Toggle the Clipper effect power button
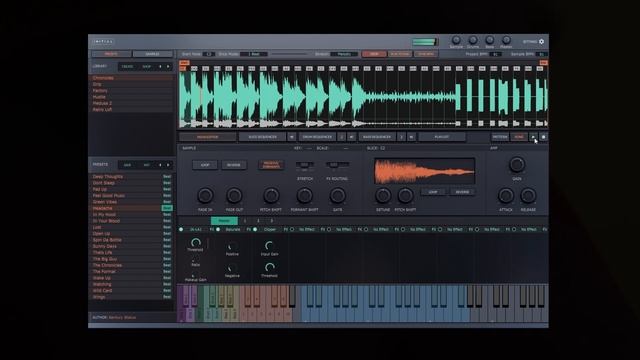 255,229
